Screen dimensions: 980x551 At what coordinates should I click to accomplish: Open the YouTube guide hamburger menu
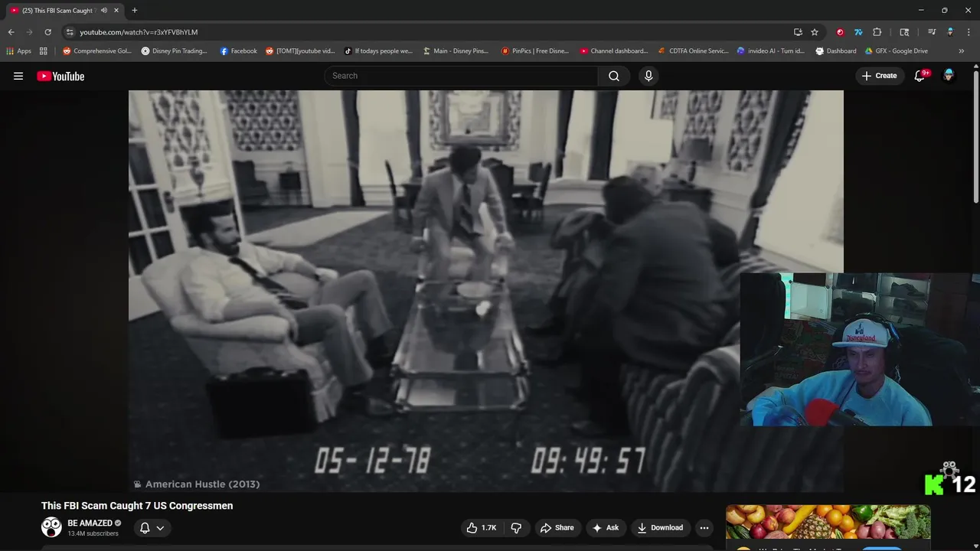pyautogui.click(x=18, y=76)
